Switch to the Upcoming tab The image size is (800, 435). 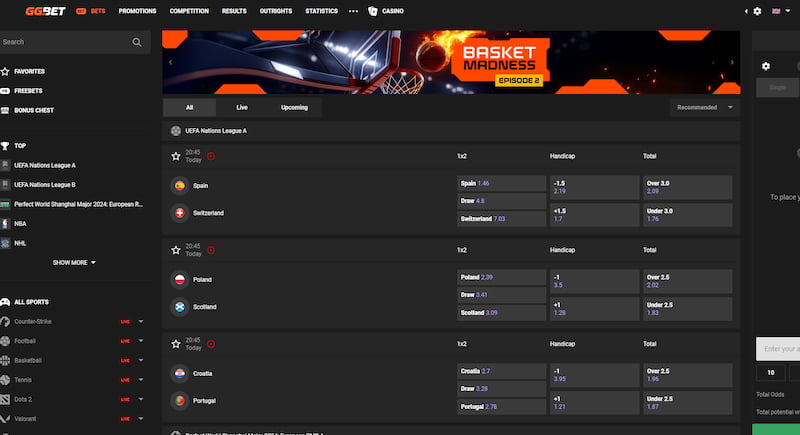coord(294,108)
